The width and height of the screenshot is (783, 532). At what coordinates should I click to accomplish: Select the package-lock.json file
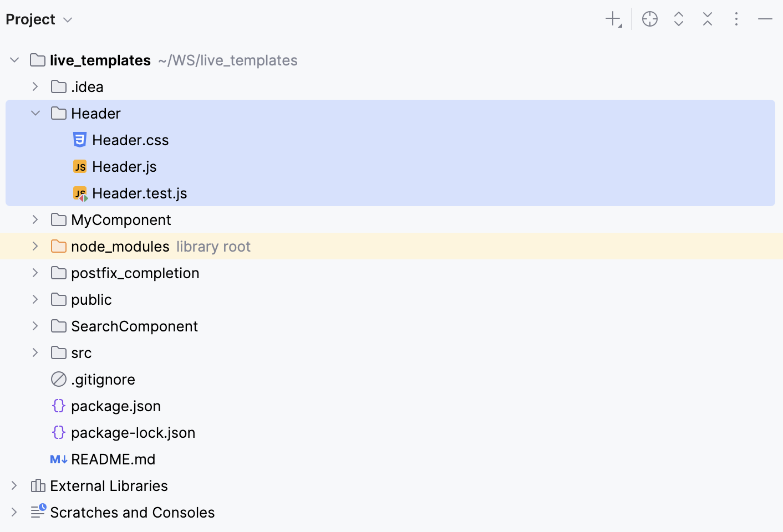point(133,432)
